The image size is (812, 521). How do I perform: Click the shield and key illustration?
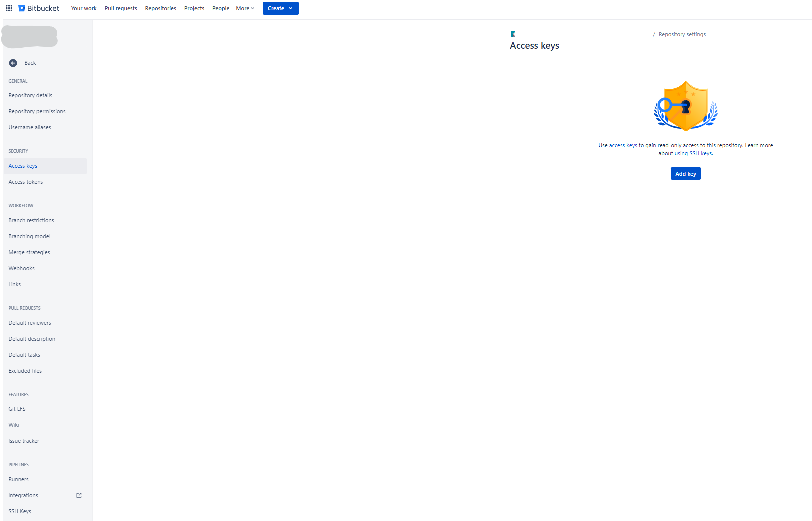tap(685, 106)
